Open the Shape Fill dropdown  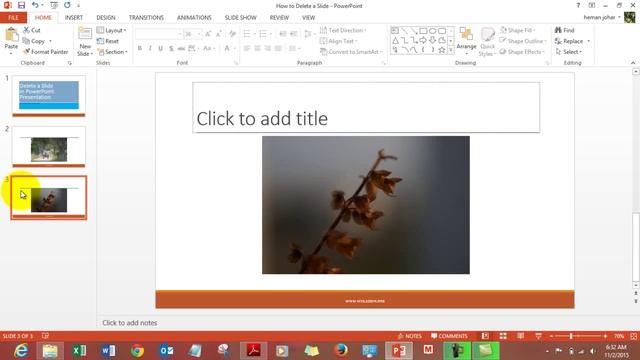click(517, 30)
